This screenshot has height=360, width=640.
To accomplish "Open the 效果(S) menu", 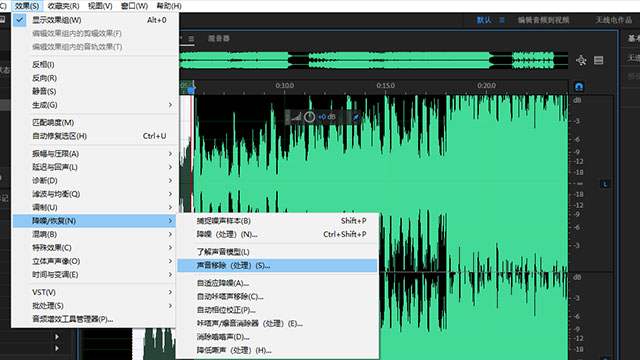I will coord(27,6).
